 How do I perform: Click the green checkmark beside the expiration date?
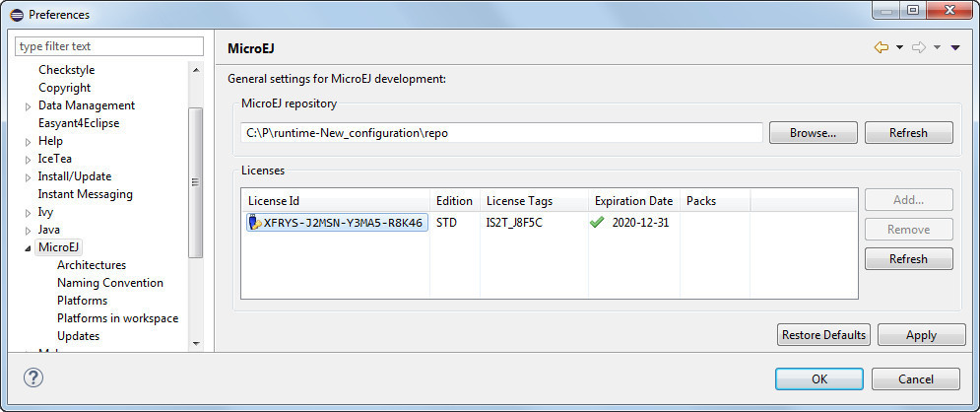coord(597,223)
